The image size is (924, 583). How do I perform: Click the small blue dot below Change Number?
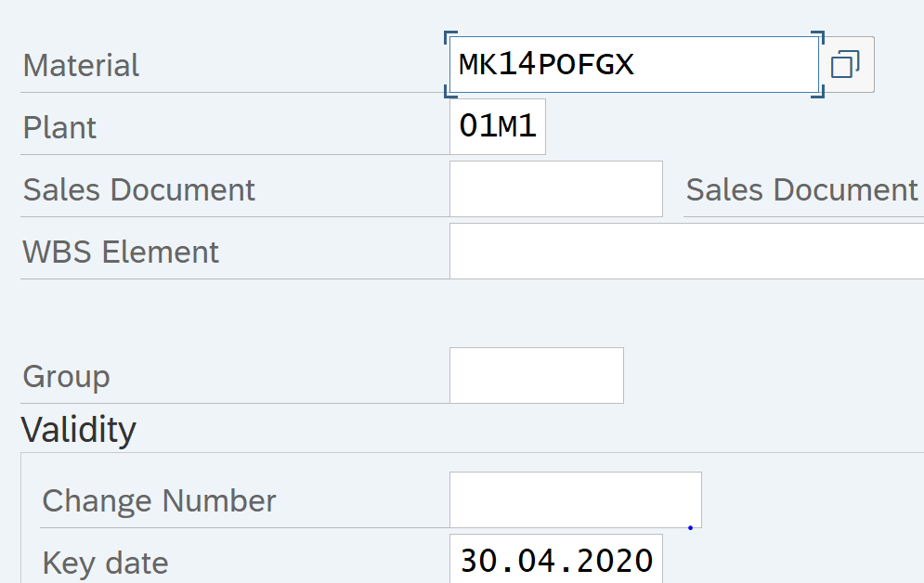(691, 528)
